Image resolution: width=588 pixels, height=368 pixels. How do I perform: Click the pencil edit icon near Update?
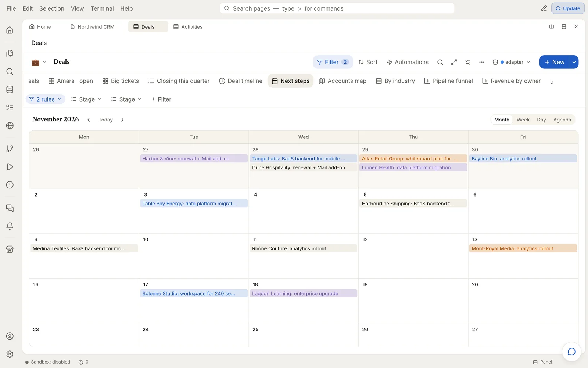pos(544,8)
